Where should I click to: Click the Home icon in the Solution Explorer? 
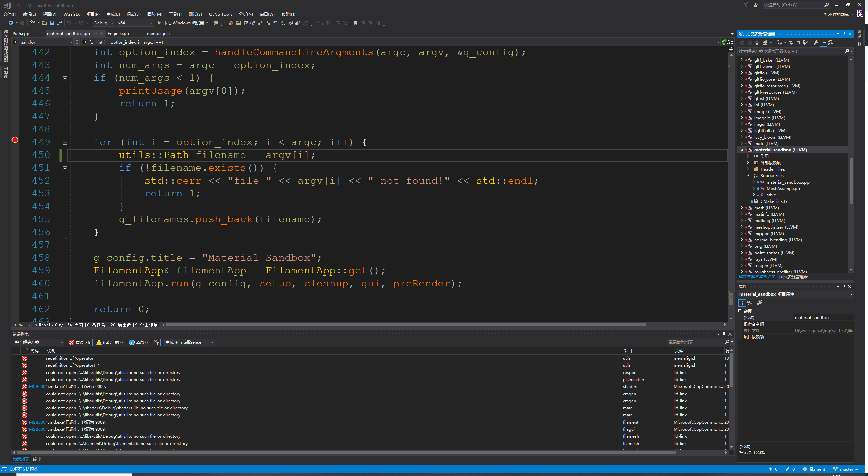tap(757, 43)
